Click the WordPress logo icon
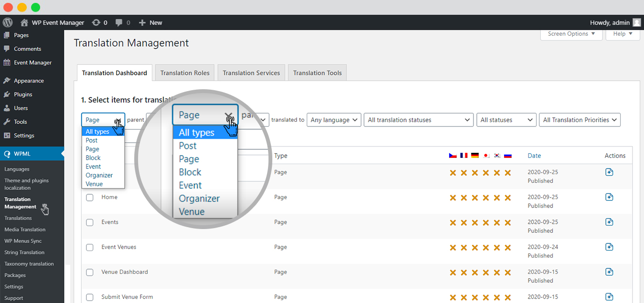 7,22
